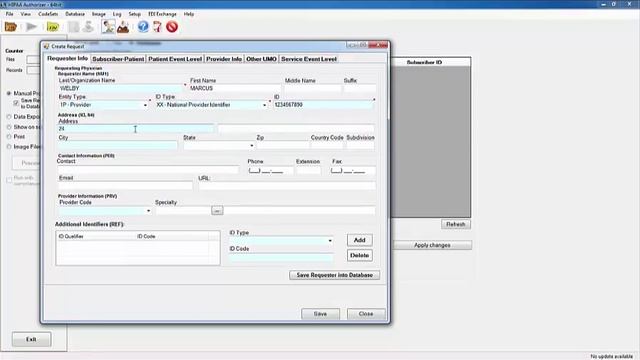This screenshot has height=360, width=640.
Task: Select the Show on screen radio button
Action: pyautogui.click(x=9, y=127)
